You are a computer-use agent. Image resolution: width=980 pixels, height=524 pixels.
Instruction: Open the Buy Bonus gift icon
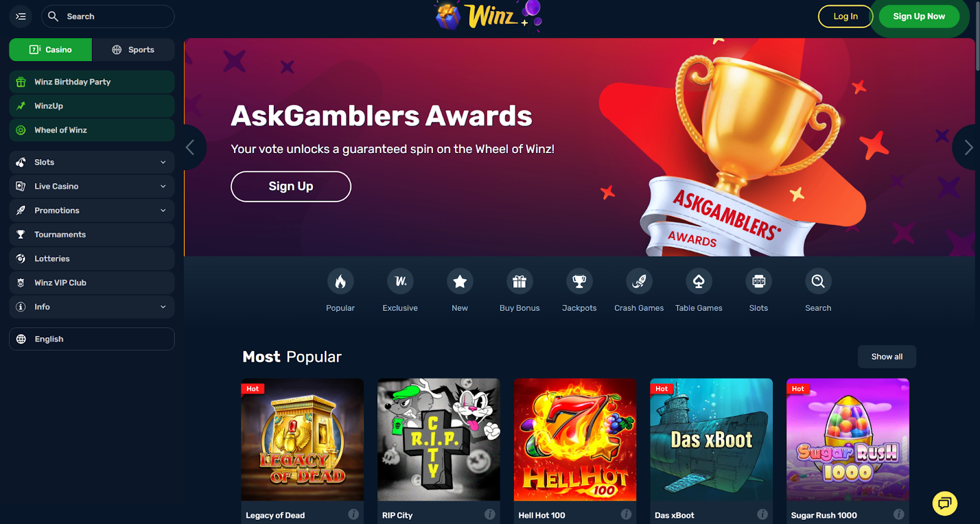click(x=519, y=282)
